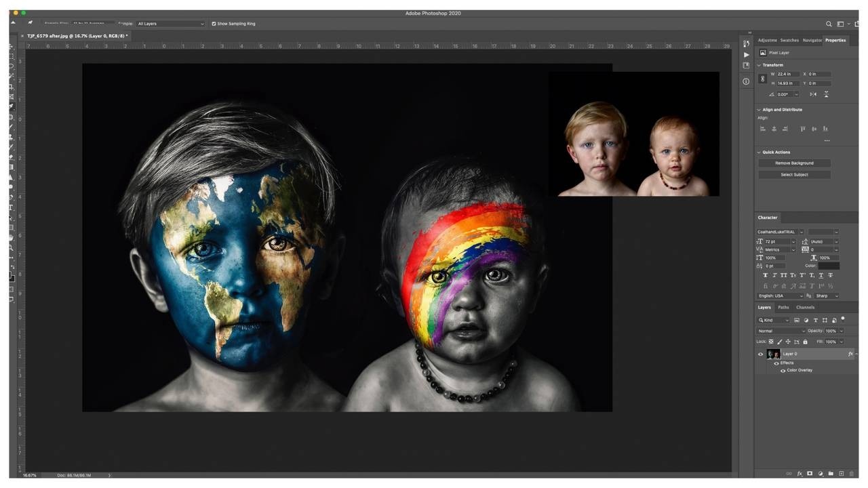Open the blend mode Normal dropdown
This screenshot has height=488, width=868.
pyautogui.click(x=781, y=331)
